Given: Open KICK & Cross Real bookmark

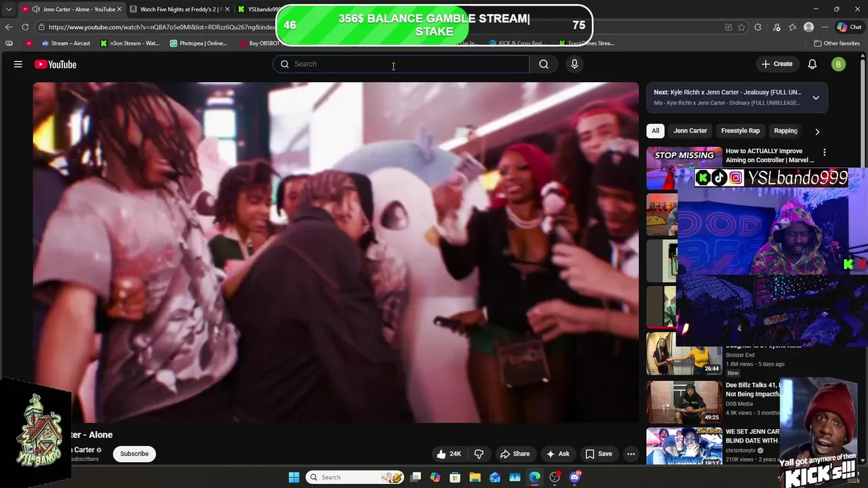Looking at the screenshot, I should point(517,43).
